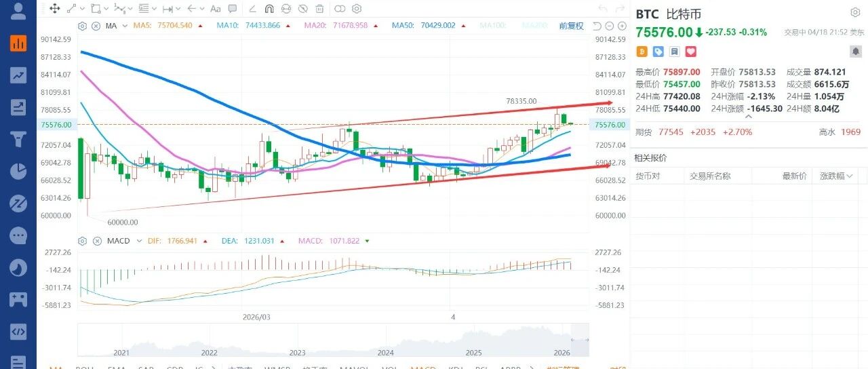The height and width of the screenshot is (369, 868).
Task: Select the ROU indicator tab
Action: click(85, 366)
